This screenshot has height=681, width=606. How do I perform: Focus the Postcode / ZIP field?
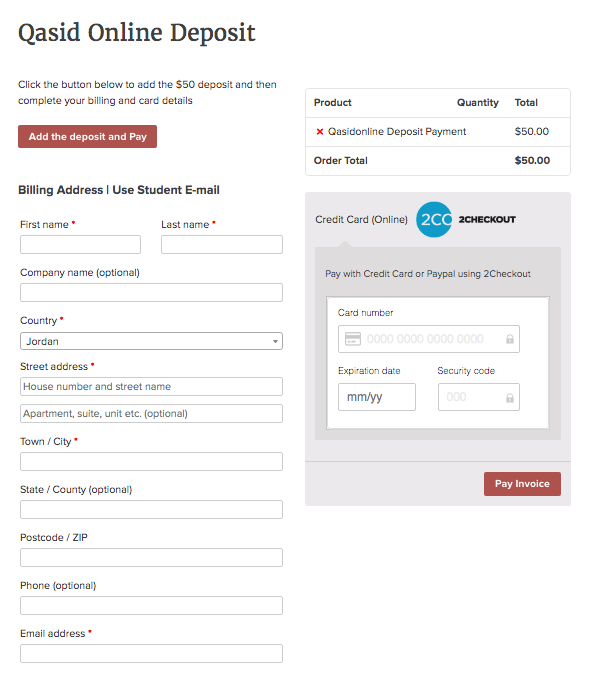tap(151, 557)
